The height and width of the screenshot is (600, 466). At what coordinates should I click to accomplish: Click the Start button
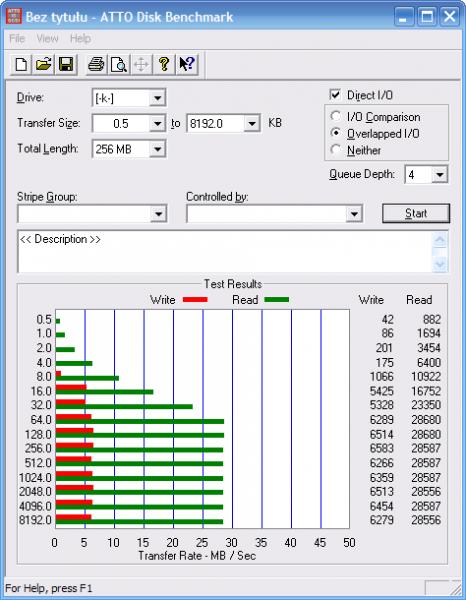416,213
